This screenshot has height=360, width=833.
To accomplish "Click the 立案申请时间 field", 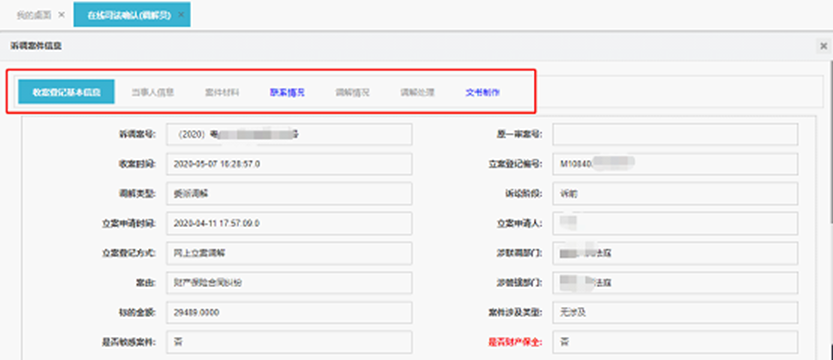I will tap(289, 224).
